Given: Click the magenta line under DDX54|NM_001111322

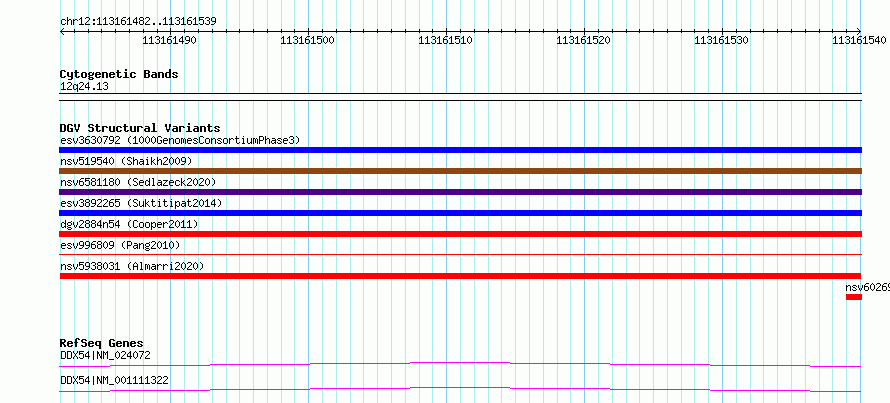Looking at the screenshot, I should 460,389.
